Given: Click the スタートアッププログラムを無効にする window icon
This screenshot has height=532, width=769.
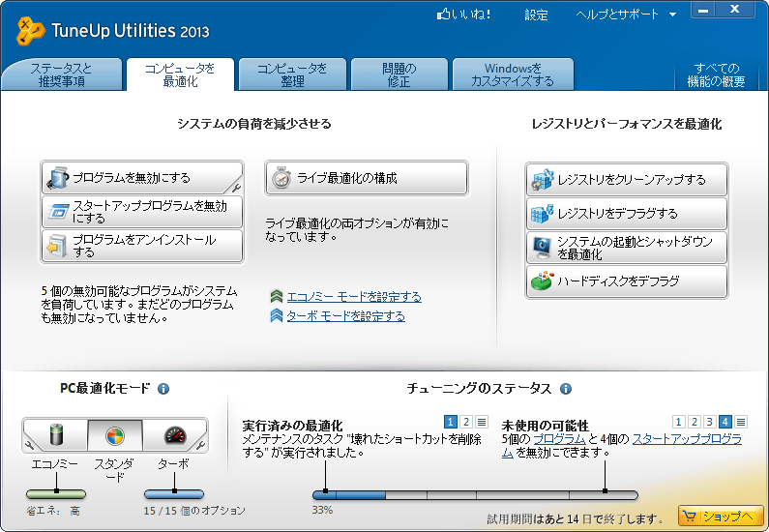Looking at the screenshot, I should 58,211.
